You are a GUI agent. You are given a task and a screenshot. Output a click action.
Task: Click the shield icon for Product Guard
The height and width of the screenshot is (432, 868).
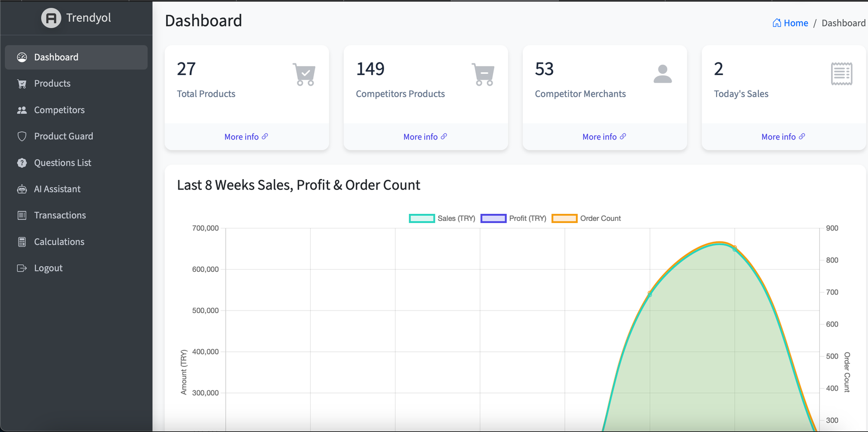click(22, 136)
